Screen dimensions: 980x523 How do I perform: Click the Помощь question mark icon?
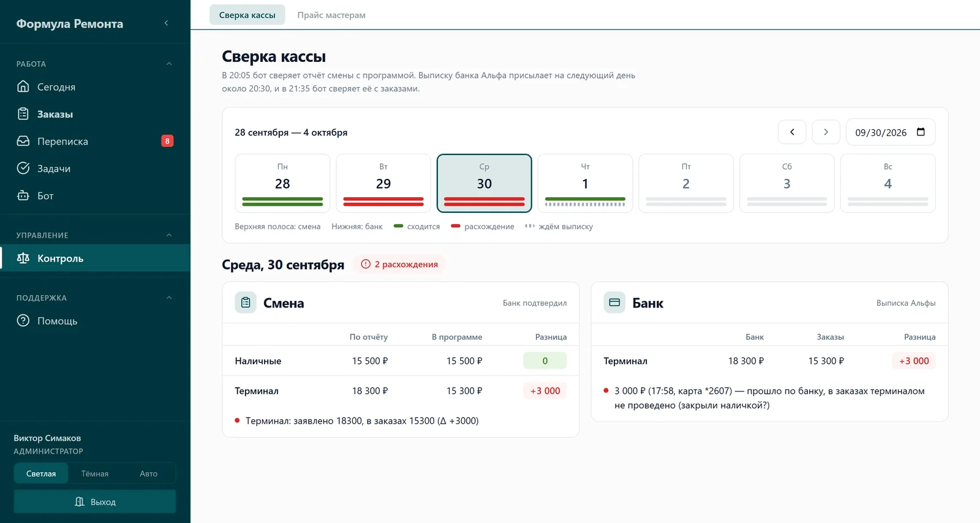click(23, 320)
